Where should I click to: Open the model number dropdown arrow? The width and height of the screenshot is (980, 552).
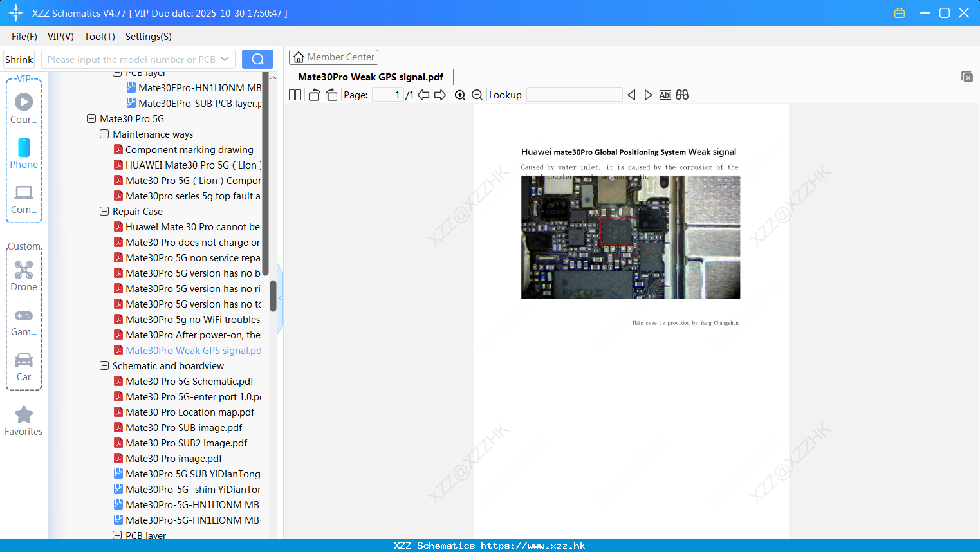[225, 59]
